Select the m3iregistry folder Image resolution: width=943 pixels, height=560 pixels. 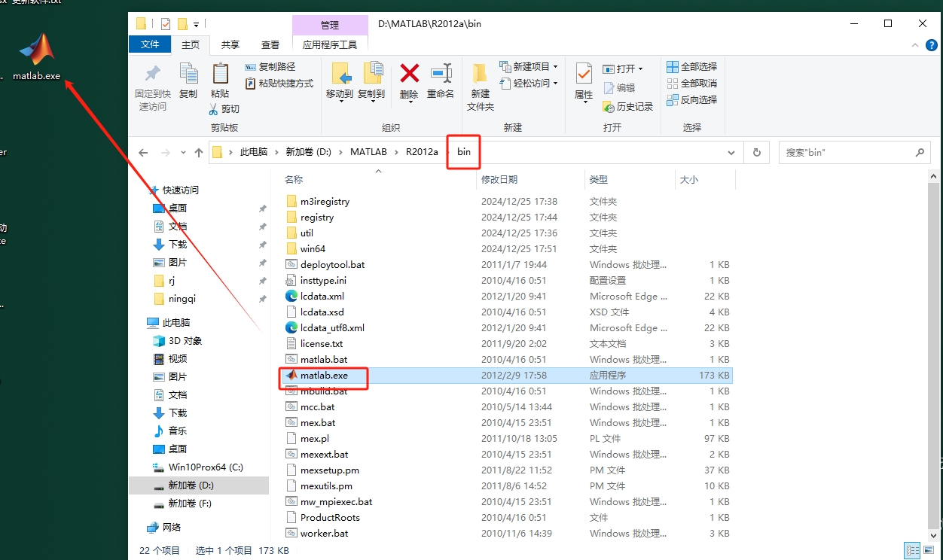[x=325, y=202]
